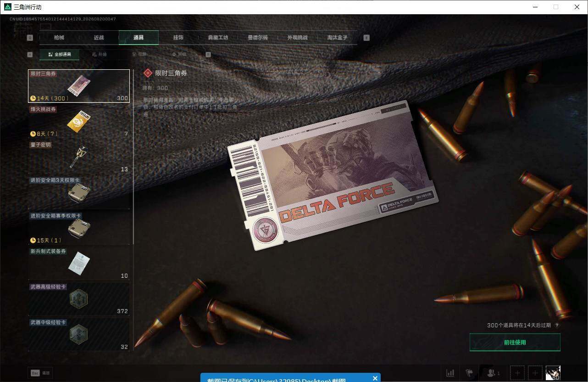Click the Q previous-tab key icon
Viewport: 588px width, 382px height.
tap(30, 38)
